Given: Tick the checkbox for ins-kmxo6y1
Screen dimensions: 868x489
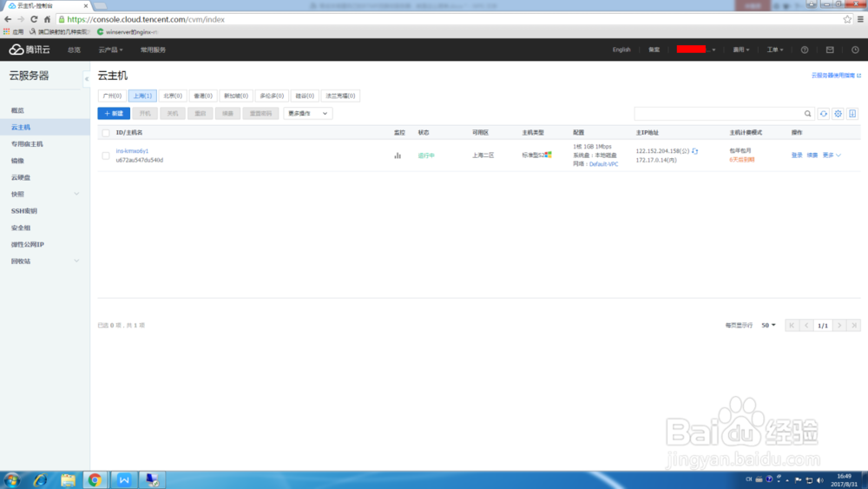Looking at the screenshot, I should (x=106, y=155).
